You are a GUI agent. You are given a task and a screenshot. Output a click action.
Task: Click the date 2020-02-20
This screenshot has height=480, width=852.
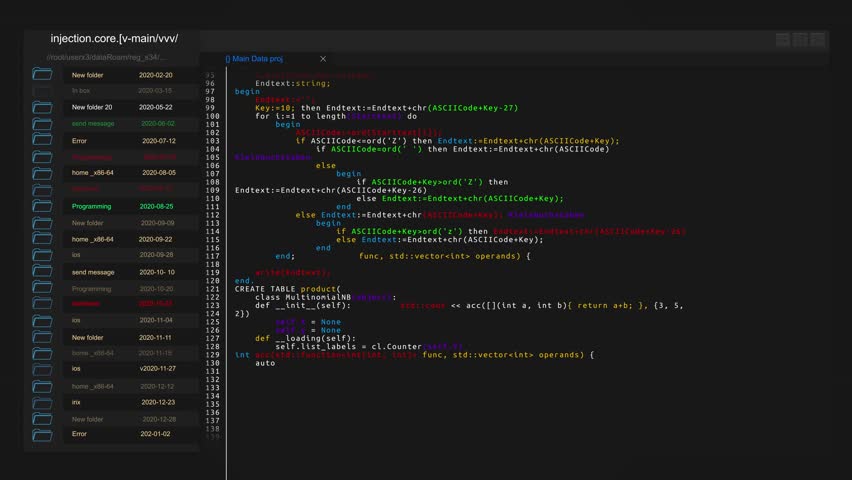click(x=155, y=75)
